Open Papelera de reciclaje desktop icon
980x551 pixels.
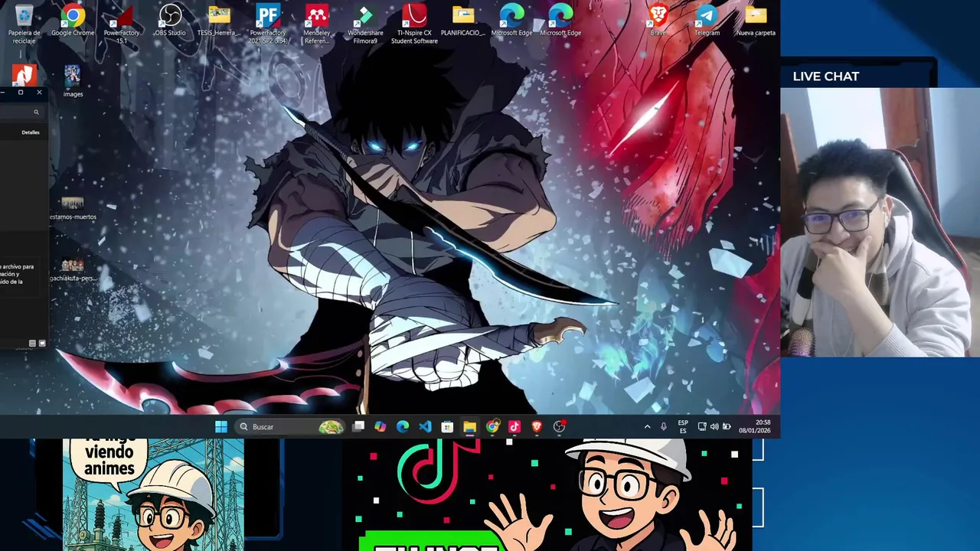tap(24, 23)
